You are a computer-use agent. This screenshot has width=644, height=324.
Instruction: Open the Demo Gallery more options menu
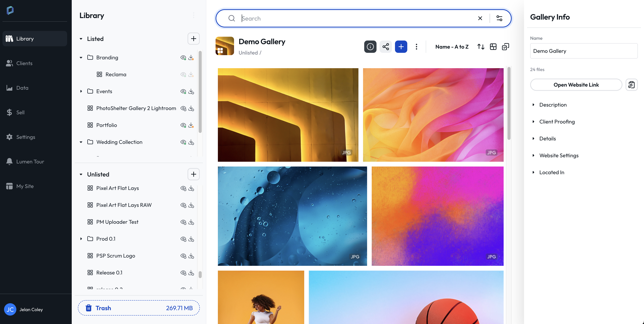pyautogui.click(x=416, y=47)
